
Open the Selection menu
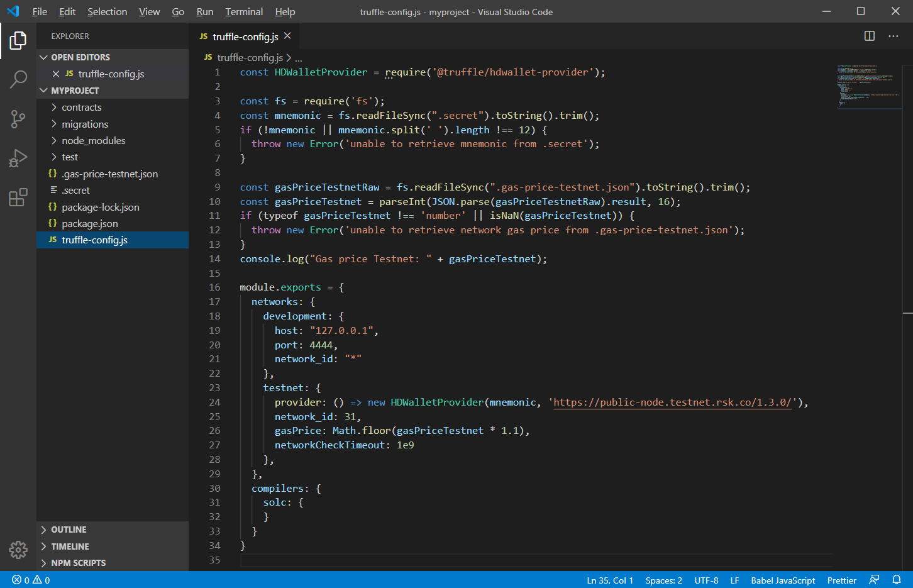(x=107, y=11)
